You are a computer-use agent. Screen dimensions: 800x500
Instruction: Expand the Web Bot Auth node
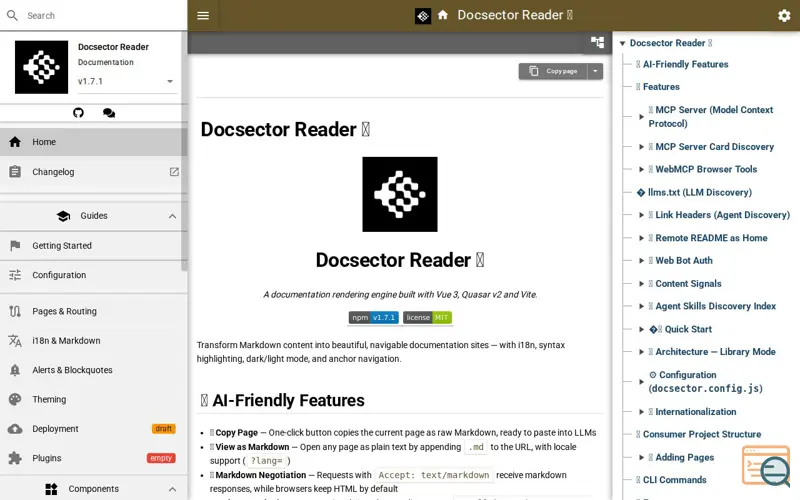[641, 261]
